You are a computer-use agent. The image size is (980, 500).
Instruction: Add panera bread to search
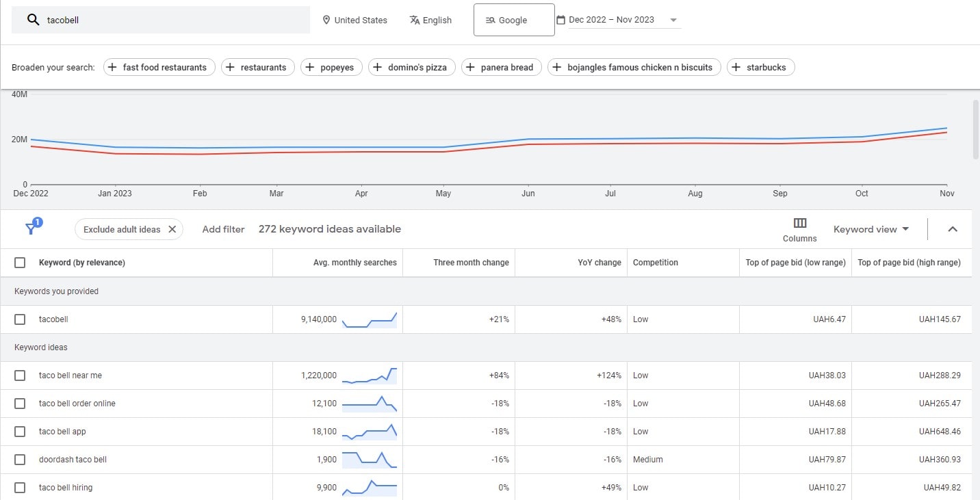click(x=502, y=67)
